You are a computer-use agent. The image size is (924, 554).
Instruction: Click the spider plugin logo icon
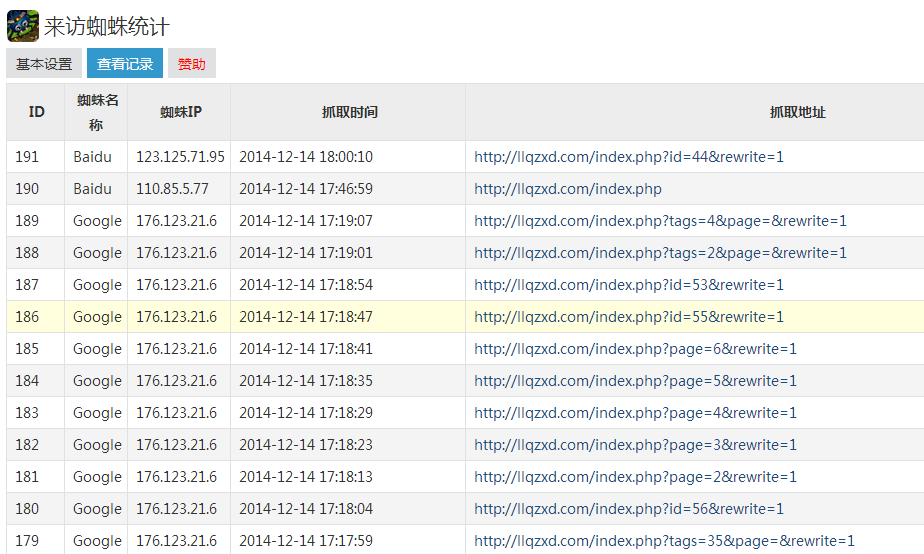pos(23,26)
